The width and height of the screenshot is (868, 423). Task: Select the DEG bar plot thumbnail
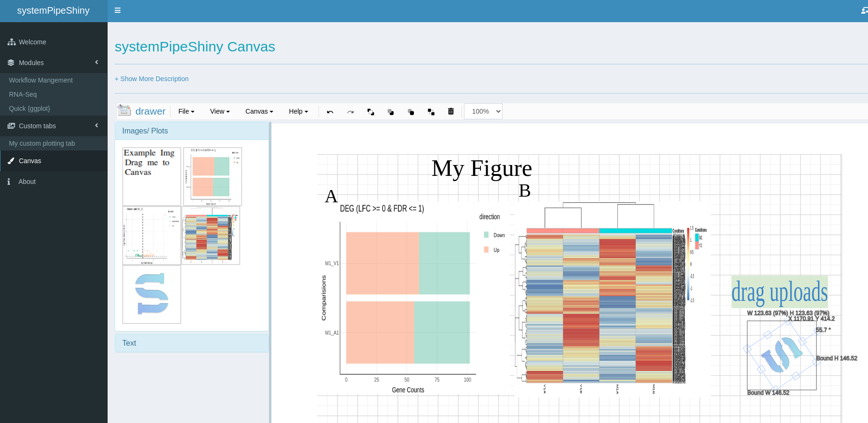[212, 176]
